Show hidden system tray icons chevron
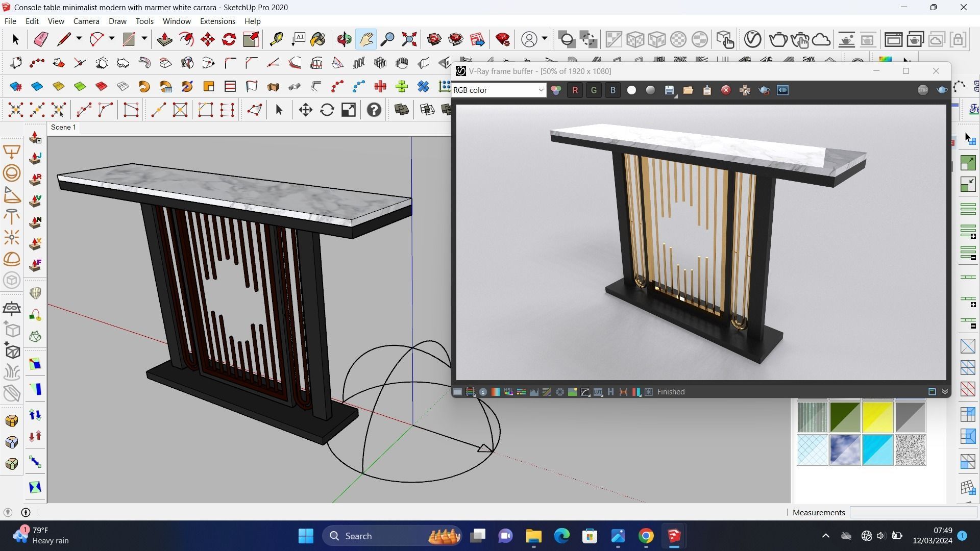 point(825,536)
